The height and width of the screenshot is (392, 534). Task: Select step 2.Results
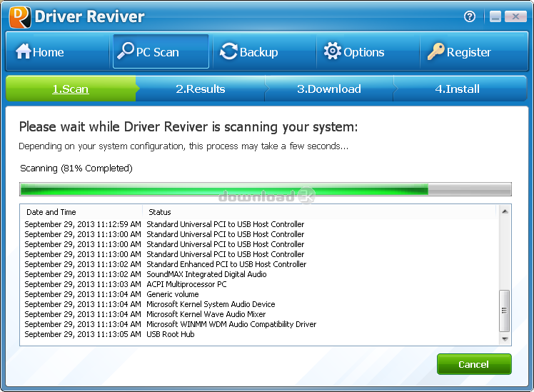point(200,89)
